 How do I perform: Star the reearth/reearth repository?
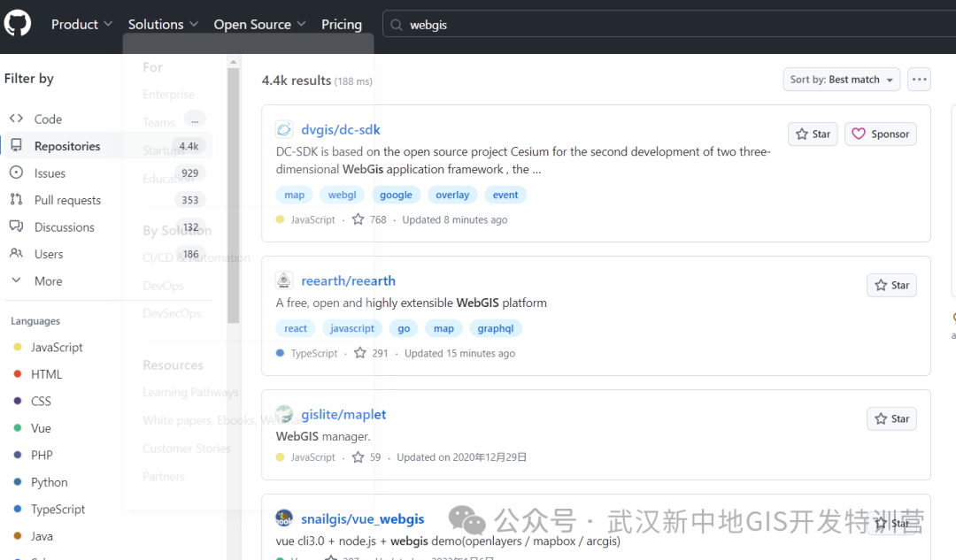pos(891,285)
